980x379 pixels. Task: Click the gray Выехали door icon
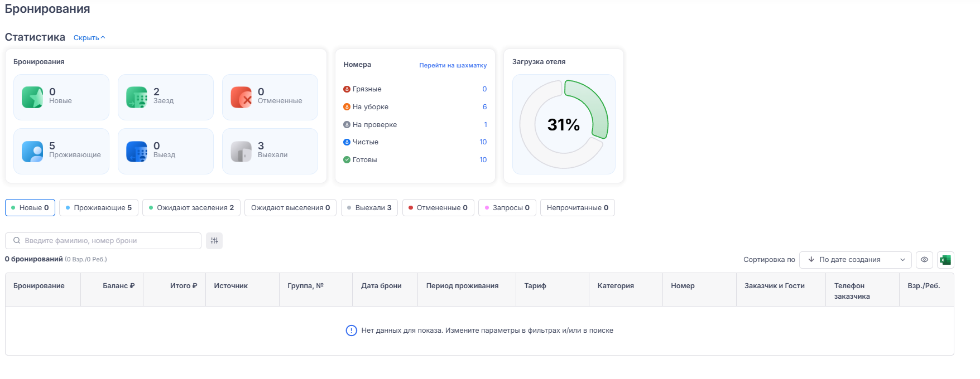click(x=241, y=151)
